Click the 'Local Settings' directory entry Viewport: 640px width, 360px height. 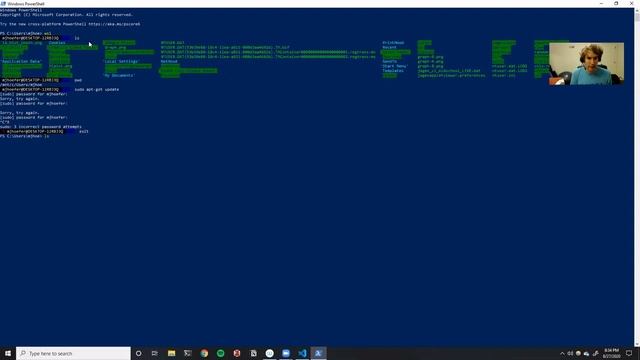(121, 62)
